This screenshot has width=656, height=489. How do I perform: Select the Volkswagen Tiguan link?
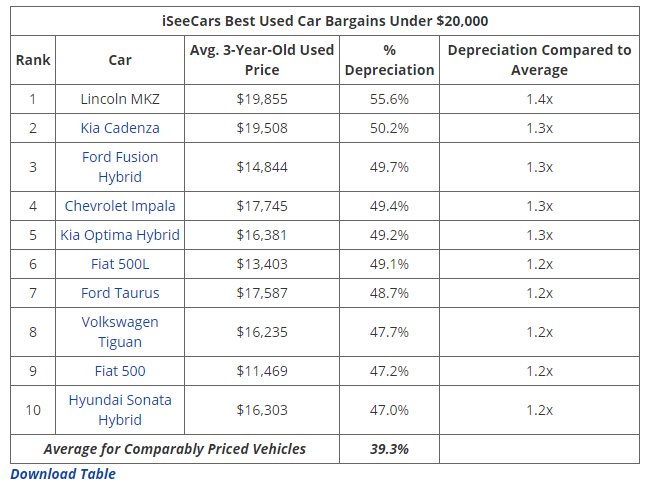pyautogui.click(x=120, y=332)
